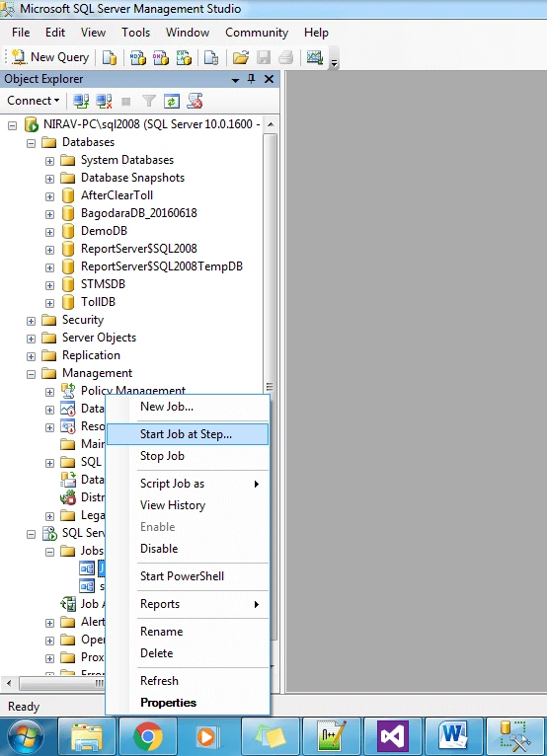Choose Rename from context menu
The image size is (547, 756).
tap(188, 632)
